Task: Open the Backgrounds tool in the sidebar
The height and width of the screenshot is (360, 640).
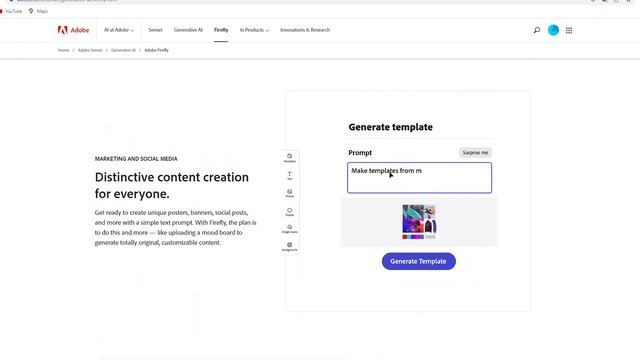Action: [289, 247]
